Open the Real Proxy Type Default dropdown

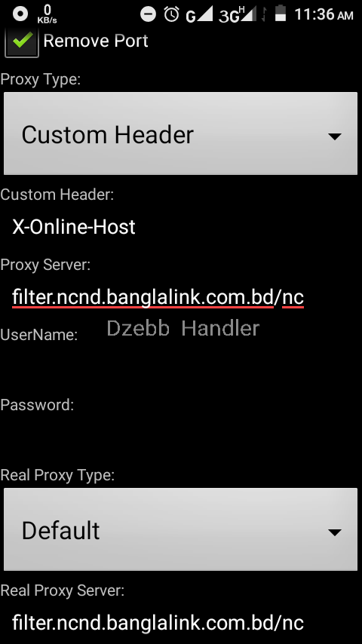180,529
